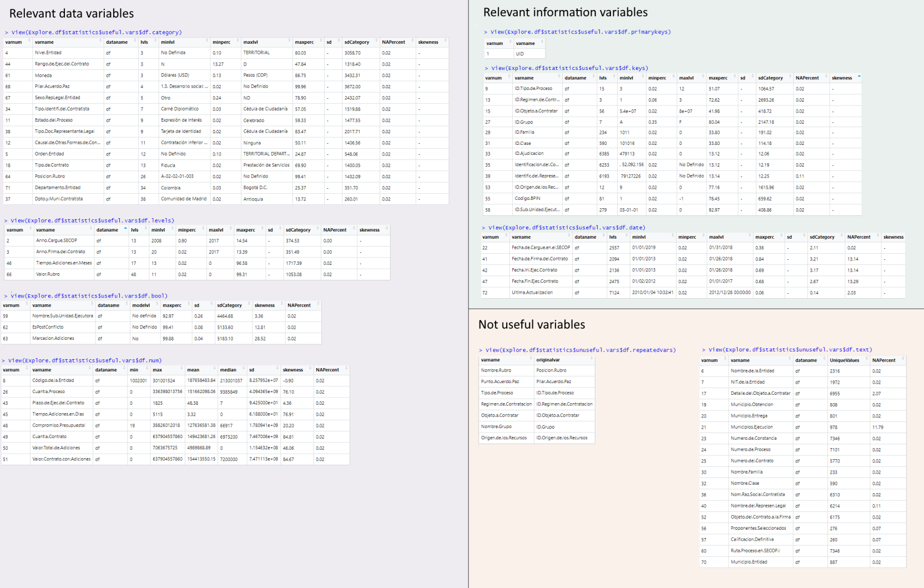Image resolution: width=924 pixels, height=588 pixels.
Task: Select the Departamento.Entidad cell
Action: click(x=58, y=188)
